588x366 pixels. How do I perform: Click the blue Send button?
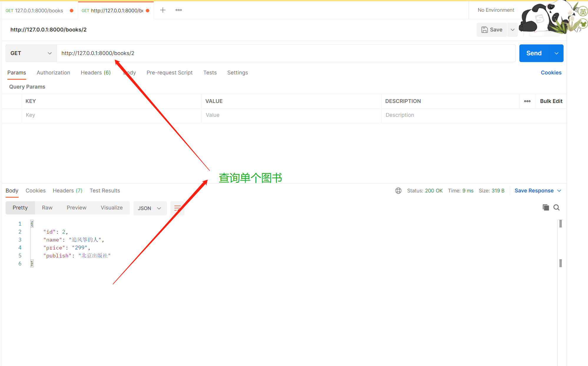(x=534, y=53)
